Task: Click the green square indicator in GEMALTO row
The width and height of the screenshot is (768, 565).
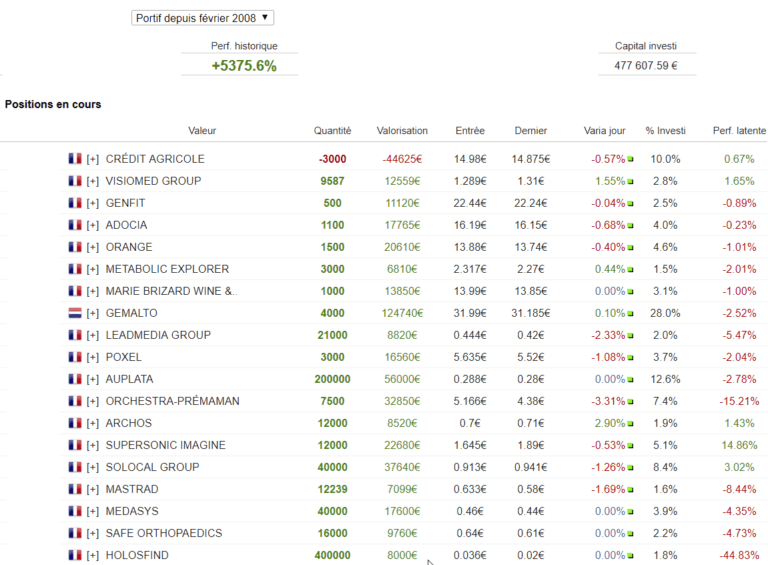Action: [631, 314]
